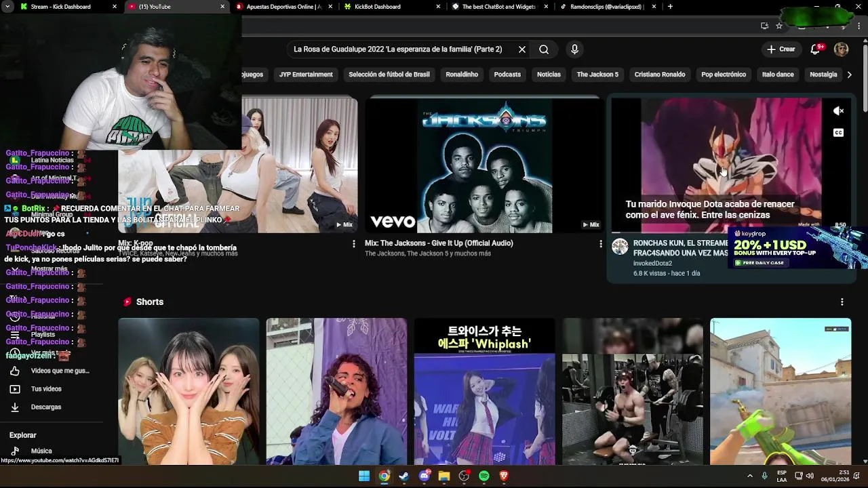The image size is (868, 488).
Task: Open options menu for Mix: The Jacksons video
Action: click(601, 243)
